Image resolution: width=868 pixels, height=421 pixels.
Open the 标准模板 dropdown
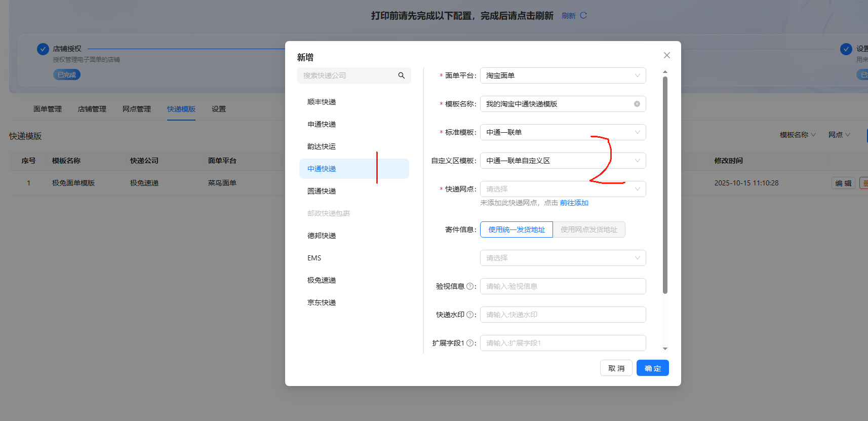point(563,132)
